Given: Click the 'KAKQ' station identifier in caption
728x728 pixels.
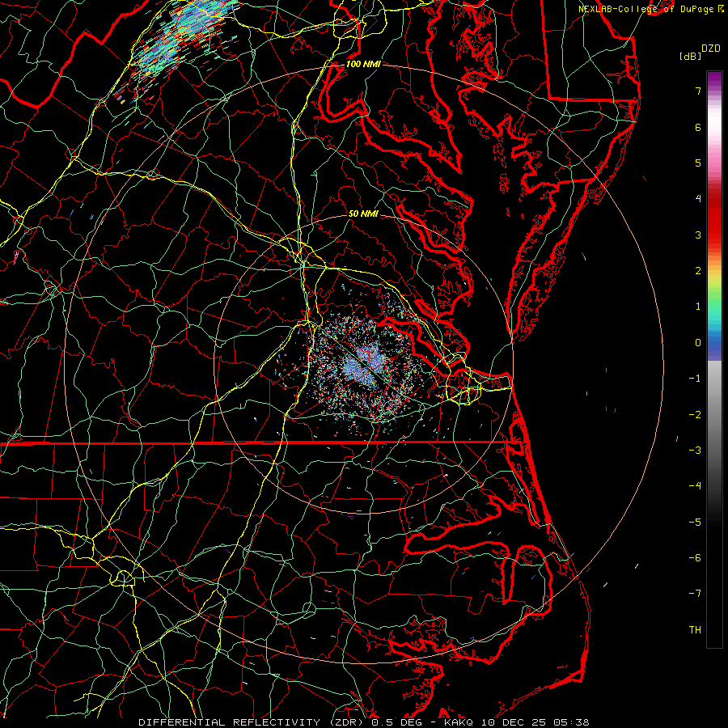Looking at the screenshot, I should click(x=459, y=722).
